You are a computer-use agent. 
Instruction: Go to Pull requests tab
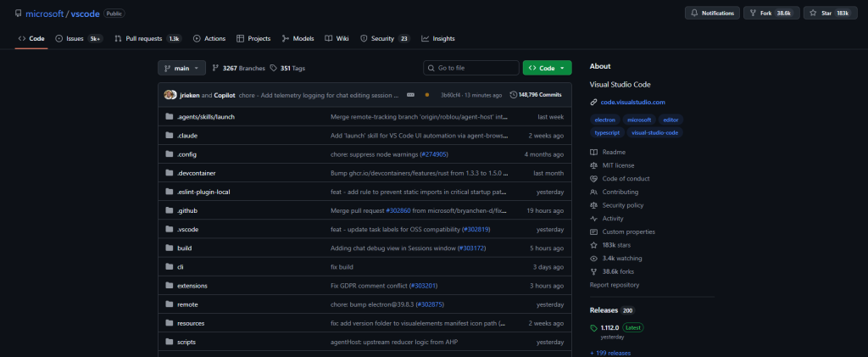point(147,39)
